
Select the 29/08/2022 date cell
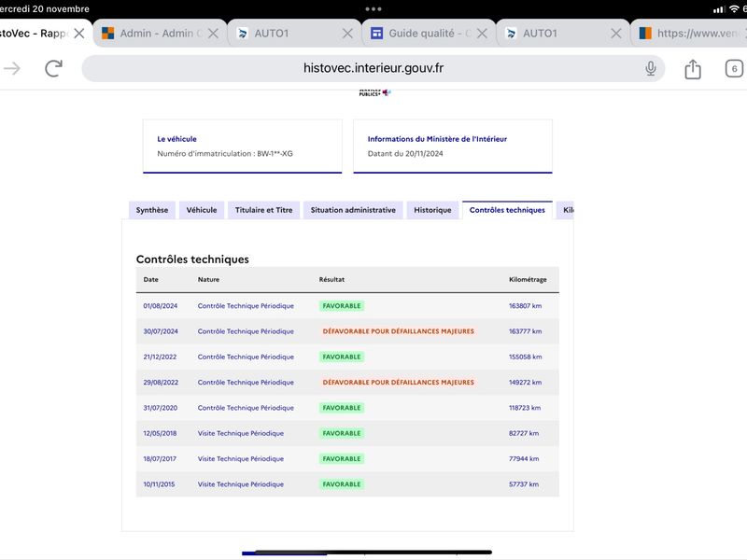161,383
